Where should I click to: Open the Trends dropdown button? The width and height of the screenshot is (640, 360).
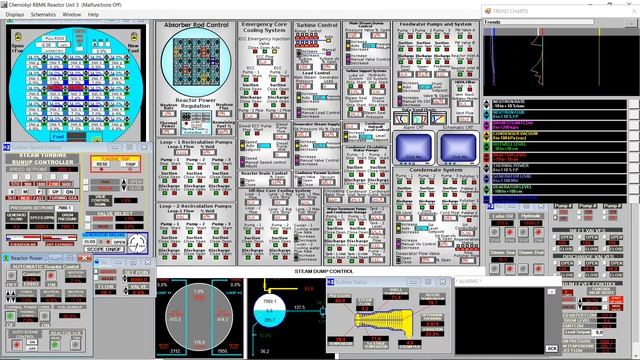631,23
